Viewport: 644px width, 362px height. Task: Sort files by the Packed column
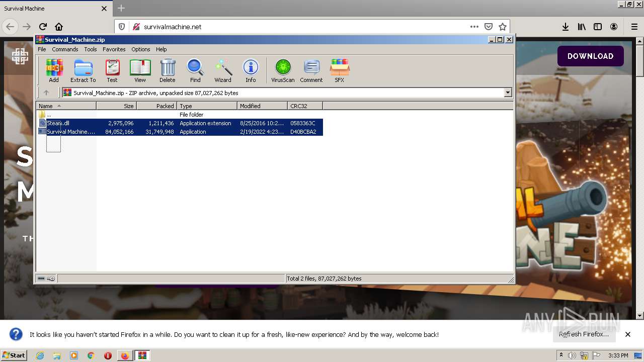tap(156, 106)
